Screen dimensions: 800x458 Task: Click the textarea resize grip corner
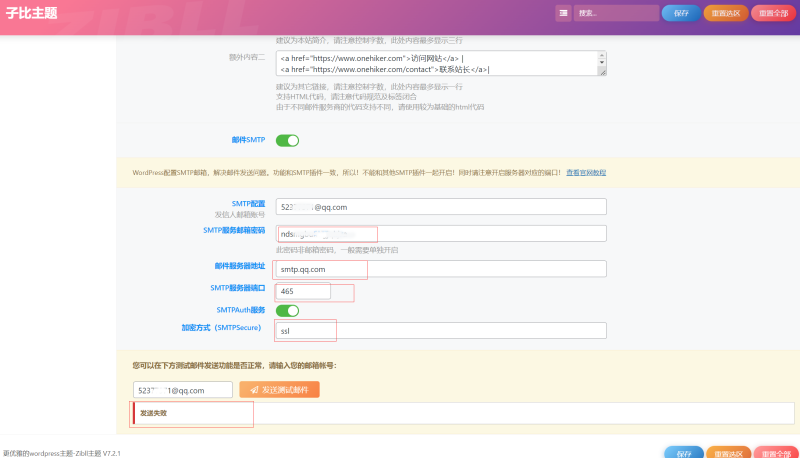pyautogui.click(x=603, y=72)
